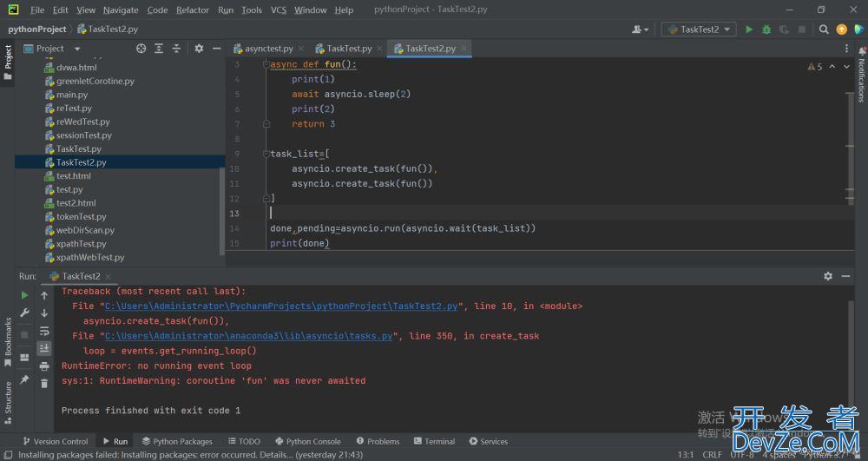
Task: Open Project panel settings gear
Action: (199, 49)
